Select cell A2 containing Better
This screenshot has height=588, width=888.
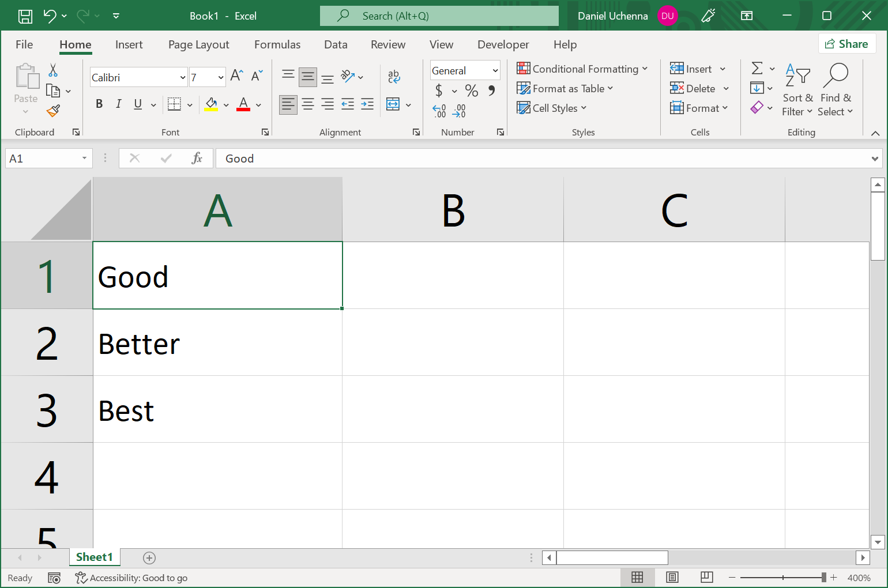[217, 343]
